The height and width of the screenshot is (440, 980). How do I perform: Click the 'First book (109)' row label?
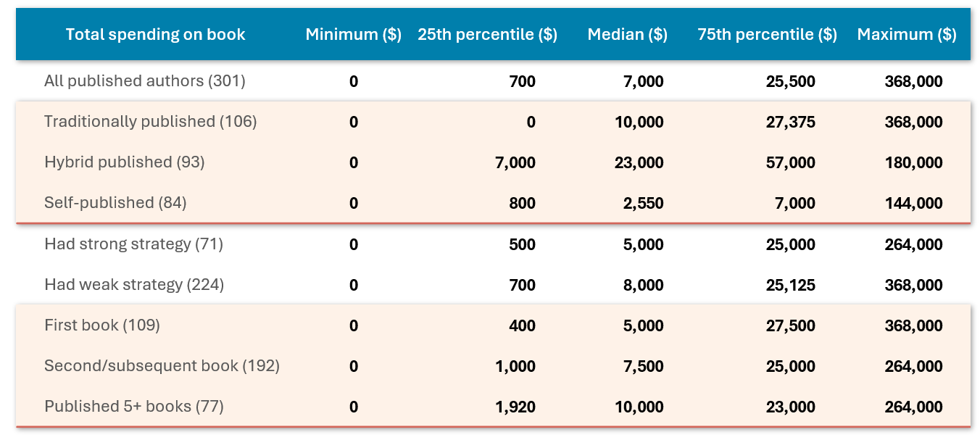(x=102, y=325)
